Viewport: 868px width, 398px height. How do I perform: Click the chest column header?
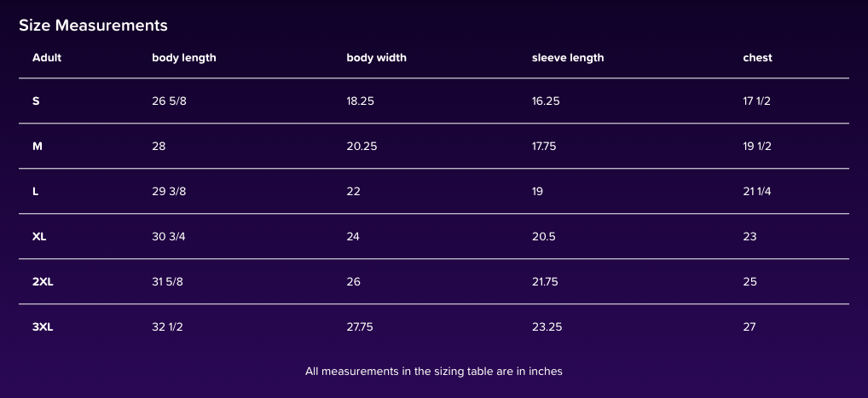pos(757,58)
